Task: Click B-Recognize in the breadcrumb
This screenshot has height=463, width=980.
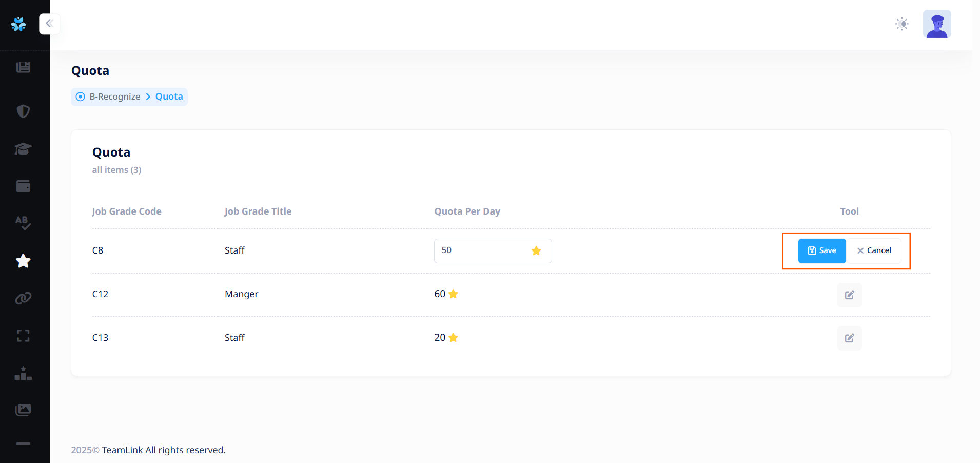Action: [114, 97]
